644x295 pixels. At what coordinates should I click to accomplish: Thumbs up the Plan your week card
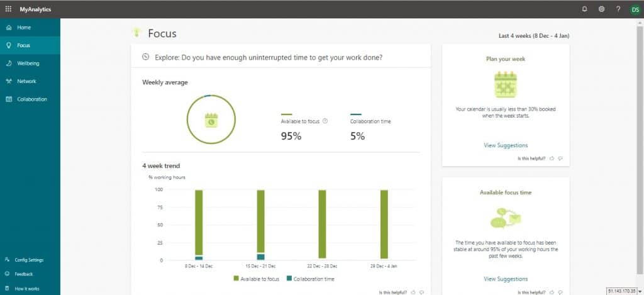pos(552,159)
